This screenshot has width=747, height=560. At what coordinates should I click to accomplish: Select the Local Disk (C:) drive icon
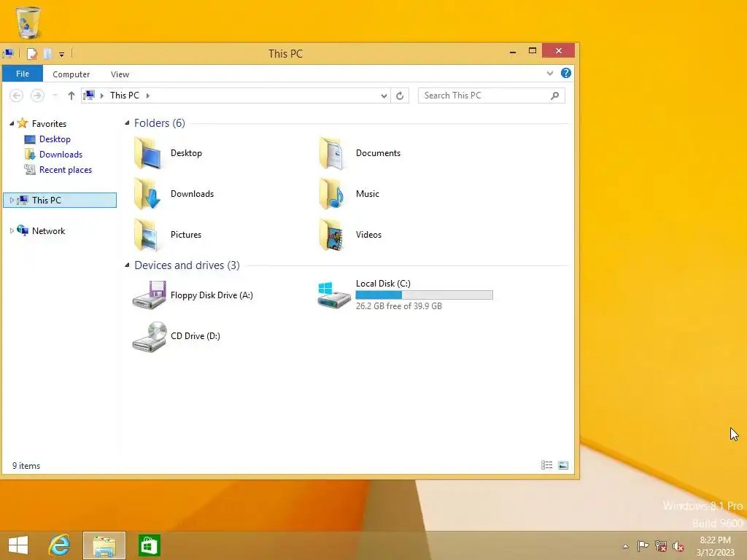334,295
